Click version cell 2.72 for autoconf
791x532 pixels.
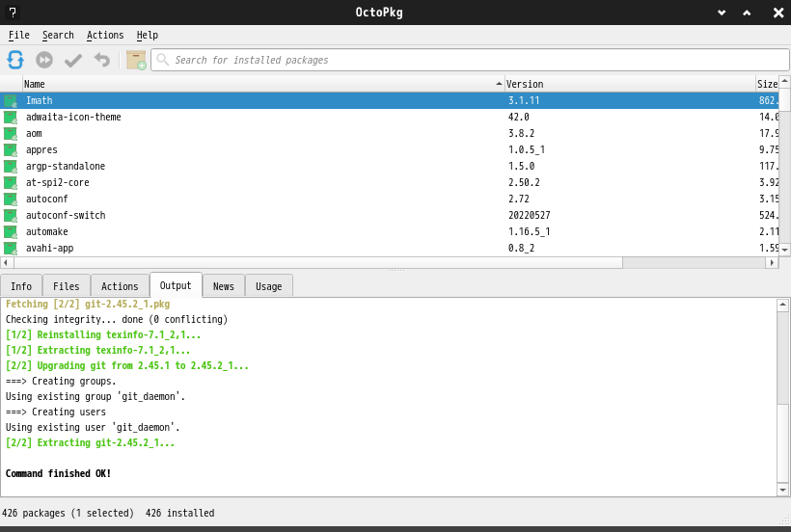519,199
